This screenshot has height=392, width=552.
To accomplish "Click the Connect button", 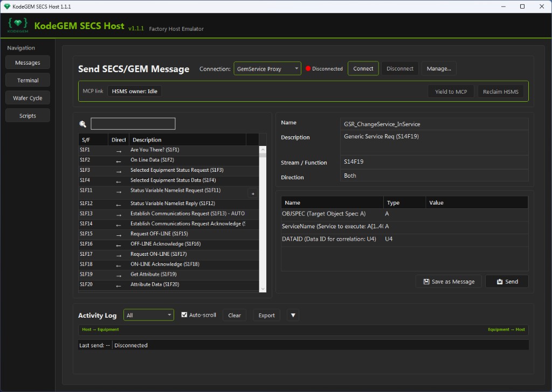I will click(363, 68).
